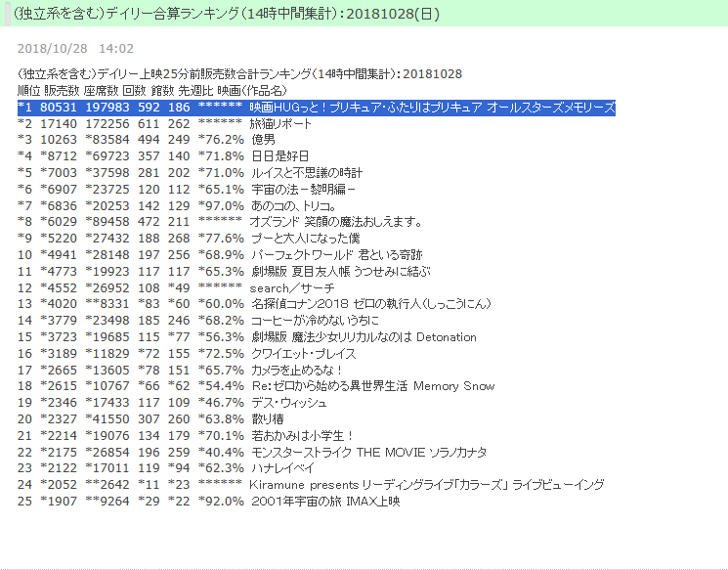Click the highlighted row for 映画HUGっと!プリキュア

pos(317,108)
